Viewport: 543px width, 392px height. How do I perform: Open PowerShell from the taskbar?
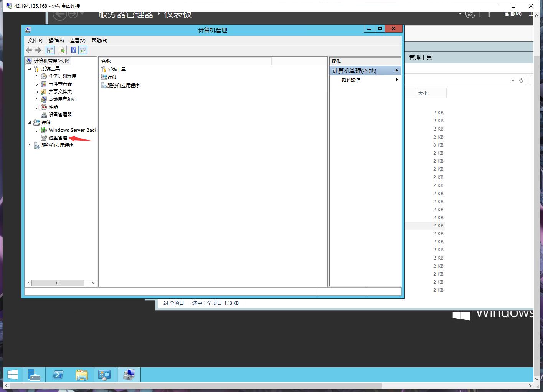(58, 374)
